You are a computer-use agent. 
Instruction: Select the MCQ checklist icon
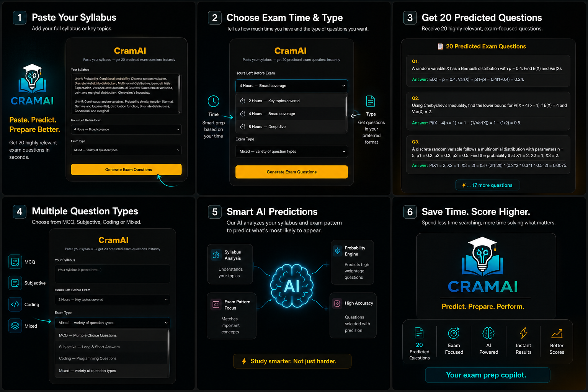[15, 262]
